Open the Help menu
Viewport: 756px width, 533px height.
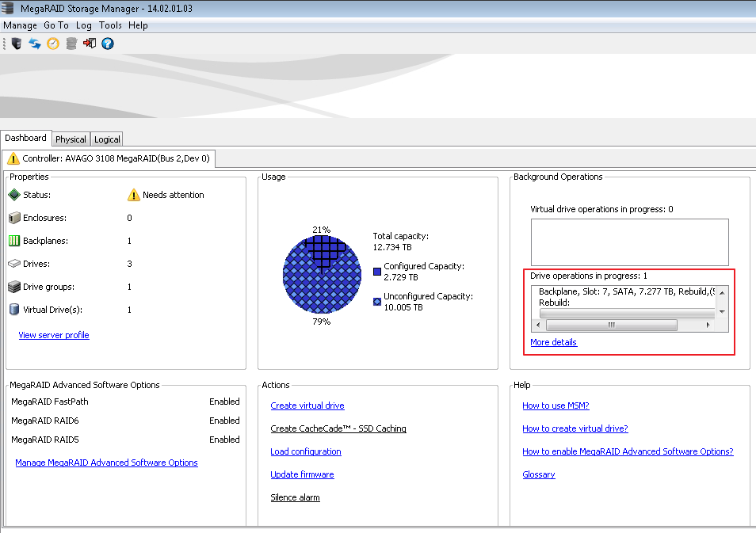pos(138,25)
